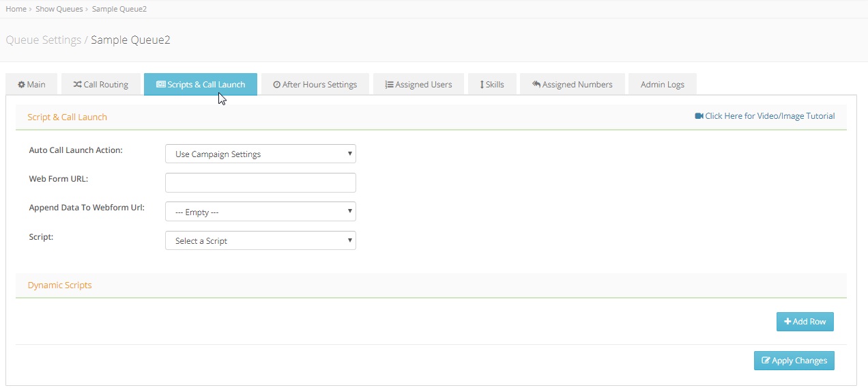Screen dimensions: 868x390
Task: Click the reply icon on Assigned Numbers tab
Action: [536, 85]
